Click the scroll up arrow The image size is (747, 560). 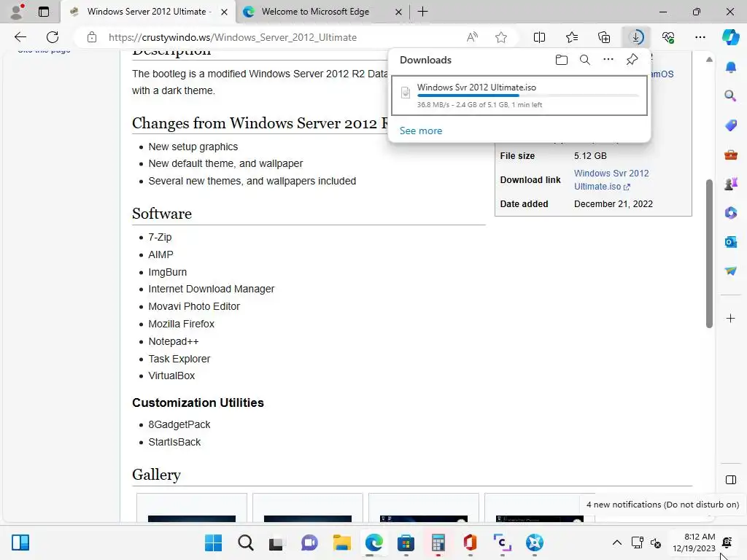[x=709, y=60]
